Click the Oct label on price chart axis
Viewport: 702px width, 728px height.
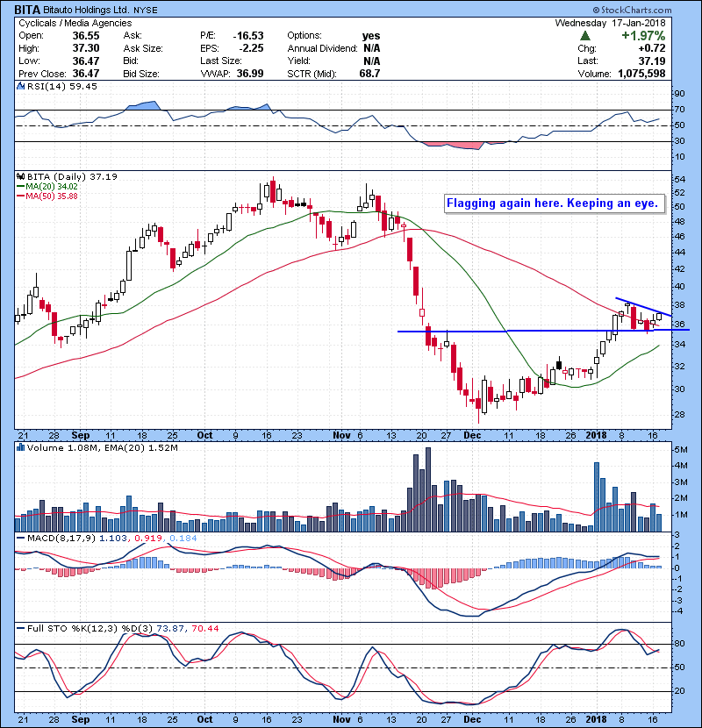tap(204, 436)
